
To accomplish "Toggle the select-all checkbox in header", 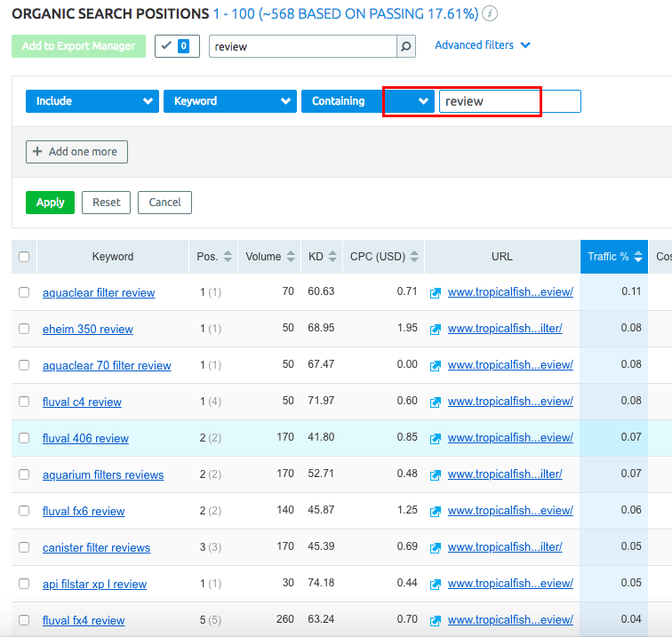I will [24, 257].
